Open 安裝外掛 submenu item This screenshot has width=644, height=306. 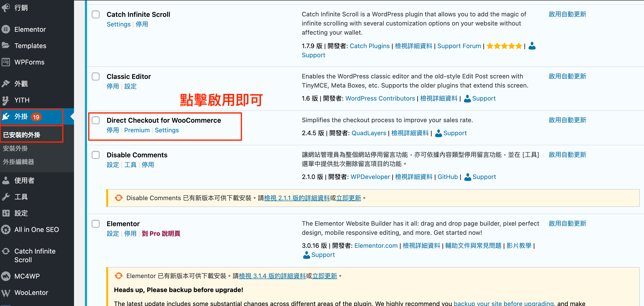pos(15,148)
